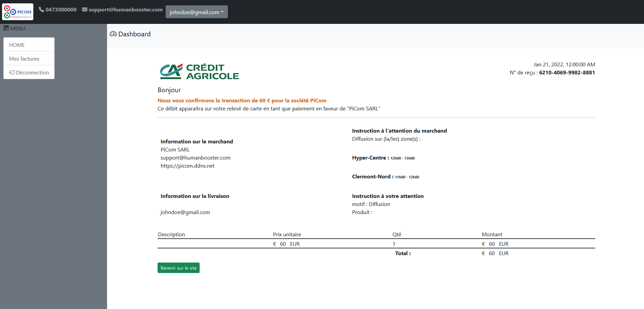Click the logout icon beside Déconnection
The image size is (644, 309).
pos(12,72)
